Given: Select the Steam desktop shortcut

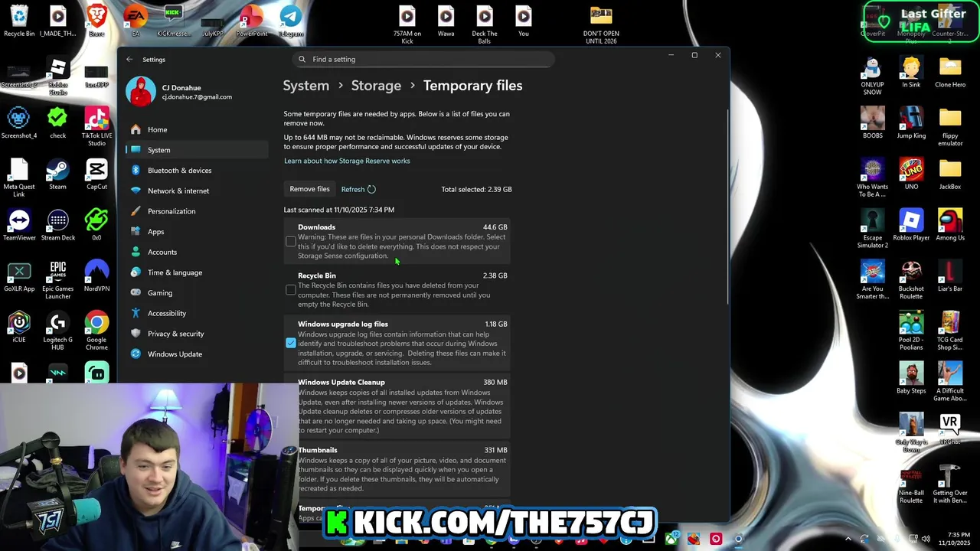Looking at the screenshot, I should [x=57, y=174].
